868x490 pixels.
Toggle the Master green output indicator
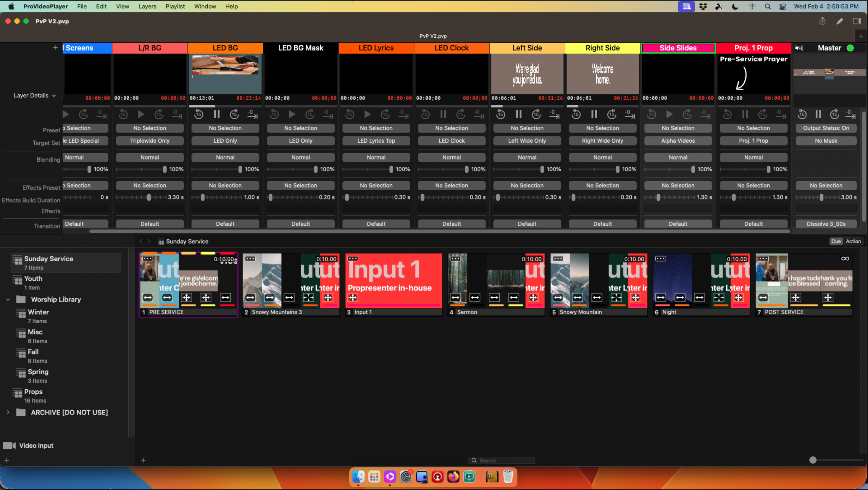[x=850, y=48]
